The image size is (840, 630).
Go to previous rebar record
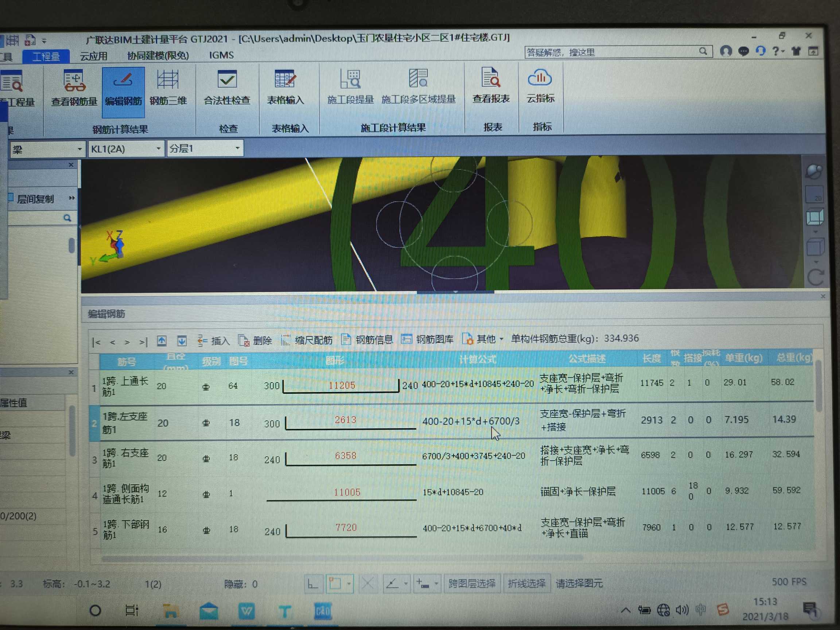coord(112,342)
